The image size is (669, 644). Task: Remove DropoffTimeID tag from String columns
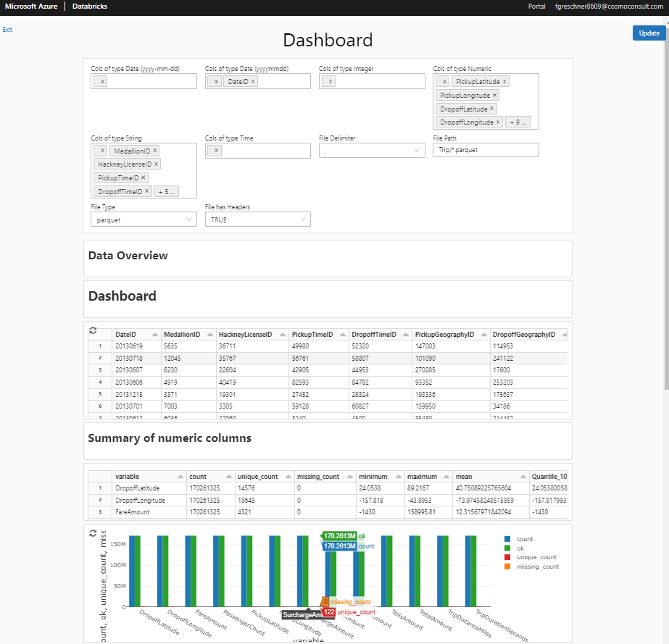[x=146, y=191]
